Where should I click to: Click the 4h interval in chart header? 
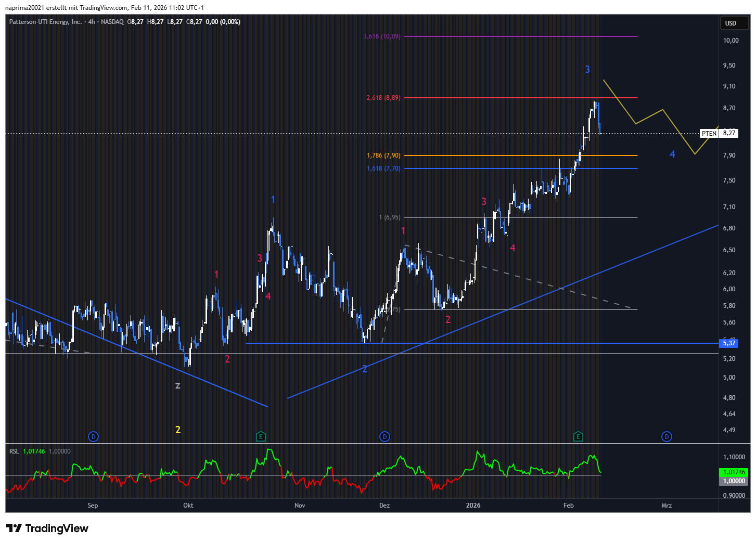point(92,22)
